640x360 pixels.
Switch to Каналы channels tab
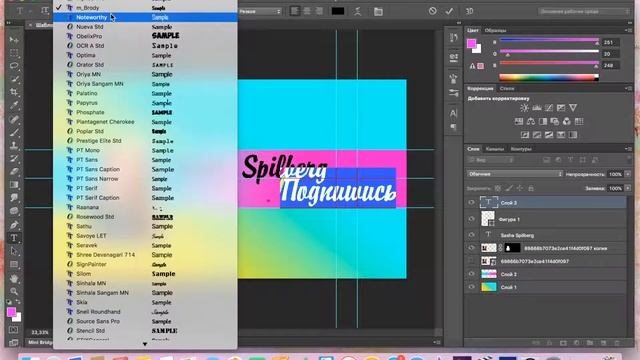(495, 149)
